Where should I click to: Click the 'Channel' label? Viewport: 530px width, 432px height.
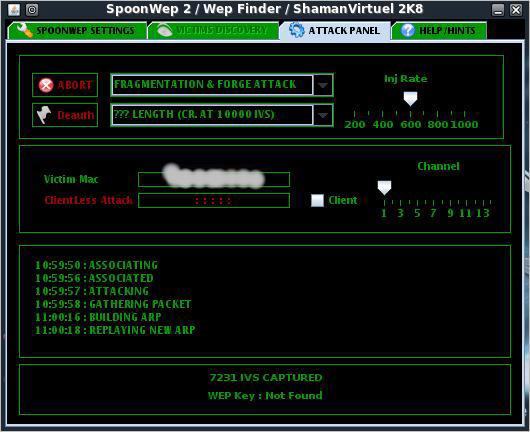pos(438,166)
